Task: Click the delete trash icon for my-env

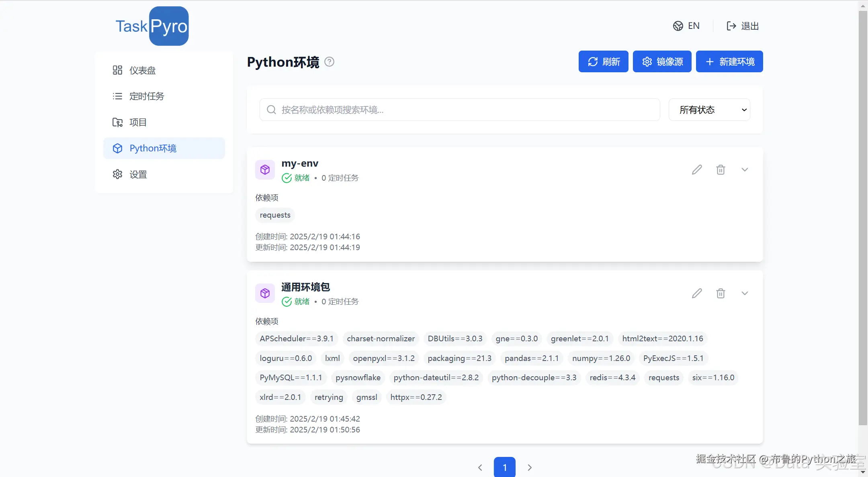Action: (x=721, y=169)
